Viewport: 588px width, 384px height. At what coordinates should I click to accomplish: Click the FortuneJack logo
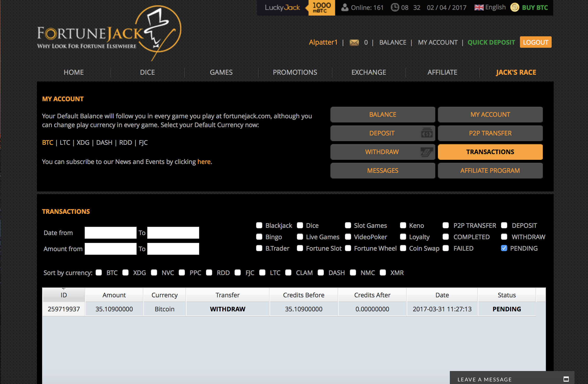point(109,33)
